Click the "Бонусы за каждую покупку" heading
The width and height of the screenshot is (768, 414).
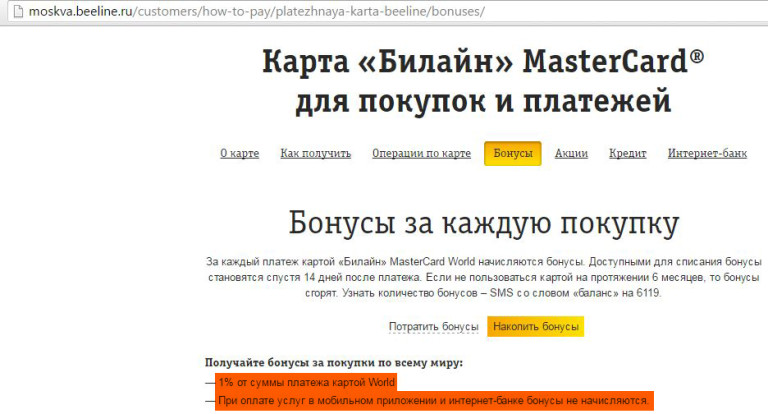pos(483,222)
